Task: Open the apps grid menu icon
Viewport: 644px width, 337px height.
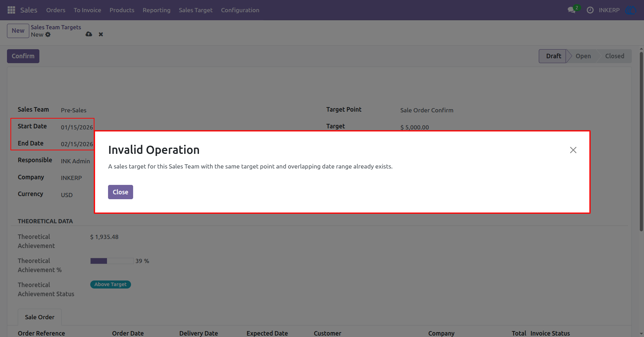Action: (x=11, y=10)
